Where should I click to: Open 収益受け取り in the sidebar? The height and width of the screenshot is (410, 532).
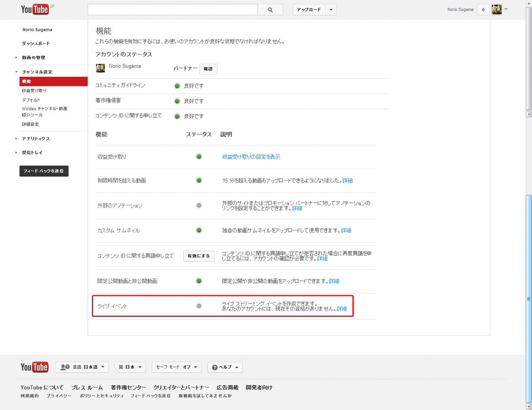click(x=34, y=91)
